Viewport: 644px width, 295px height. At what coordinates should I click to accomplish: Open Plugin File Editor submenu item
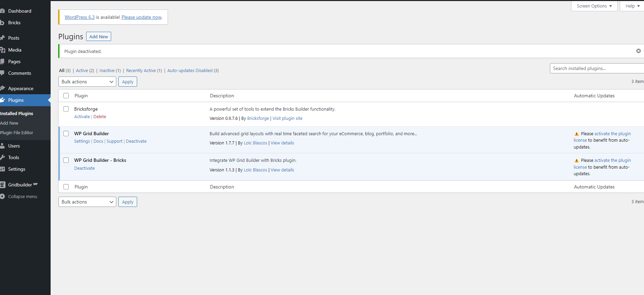point(17,132)
